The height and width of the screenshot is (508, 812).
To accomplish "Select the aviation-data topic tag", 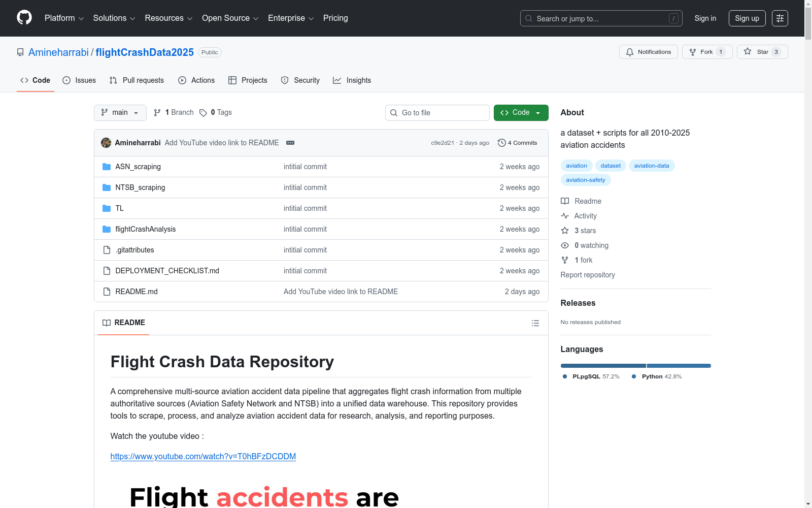I will click(x=652, y=166).
